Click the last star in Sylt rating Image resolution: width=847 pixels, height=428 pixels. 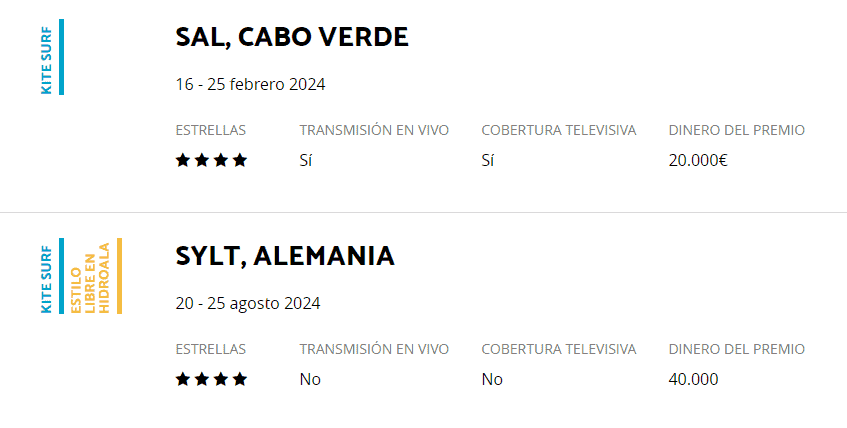point(240,379)
